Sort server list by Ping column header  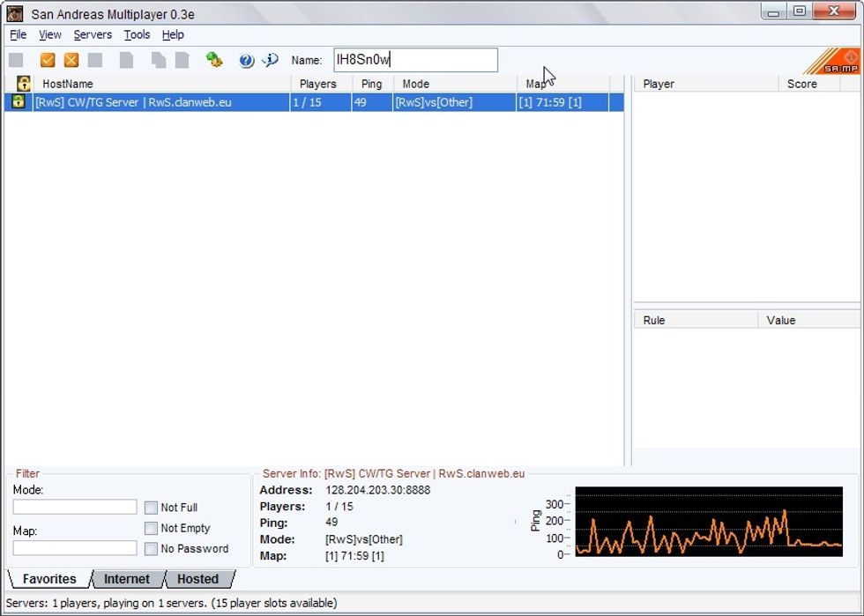click(x=371, y=84)
